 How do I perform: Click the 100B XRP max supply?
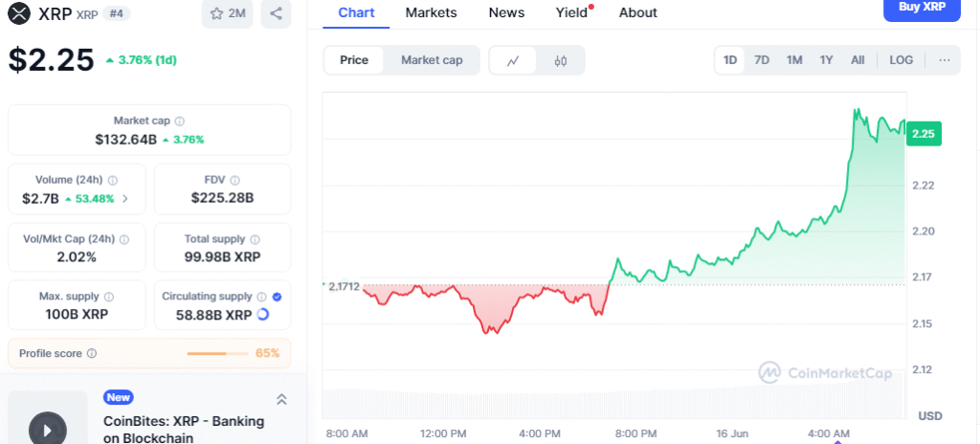77,314
